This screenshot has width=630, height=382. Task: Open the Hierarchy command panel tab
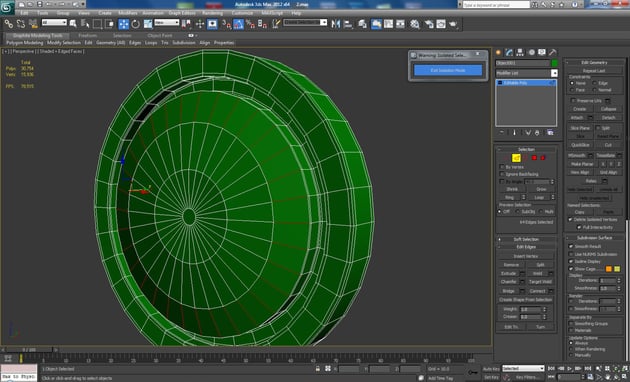pyautogui.click(x=520, y=52)
